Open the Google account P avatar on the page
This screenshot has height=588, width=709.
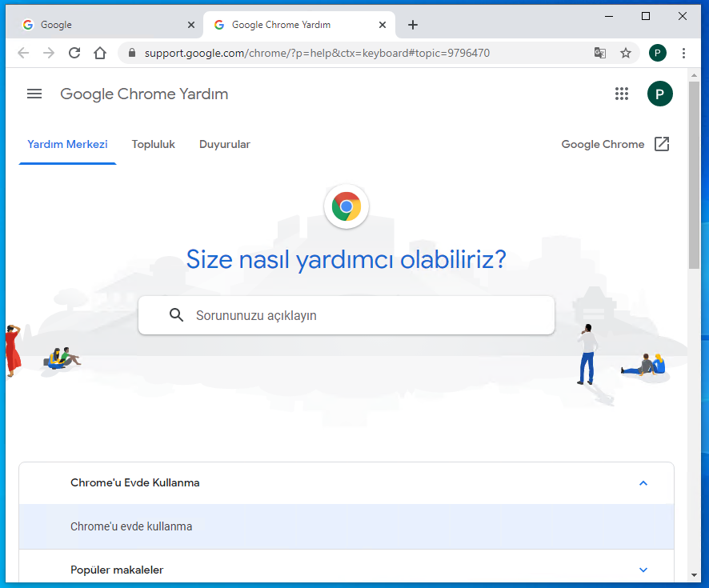(660, 94)
